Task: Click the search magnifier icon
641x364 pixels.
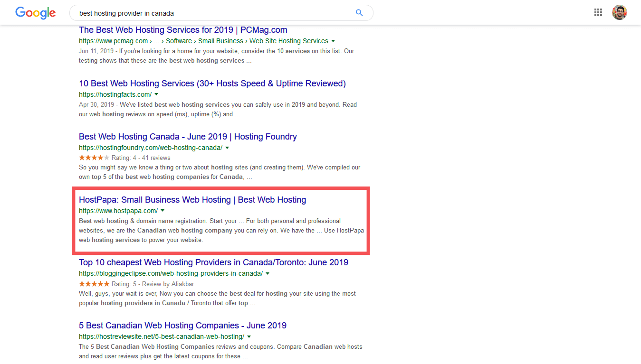Action: tap(359, 13)
